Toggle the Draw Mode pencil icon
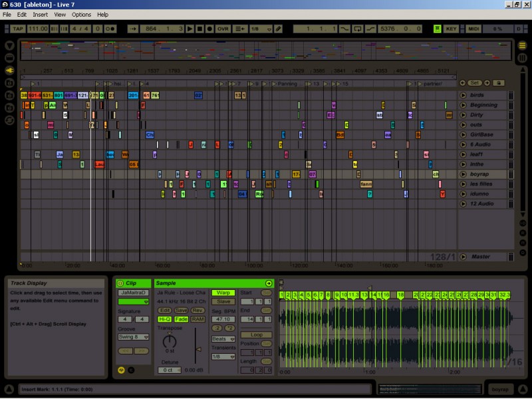 coord(278,29)
